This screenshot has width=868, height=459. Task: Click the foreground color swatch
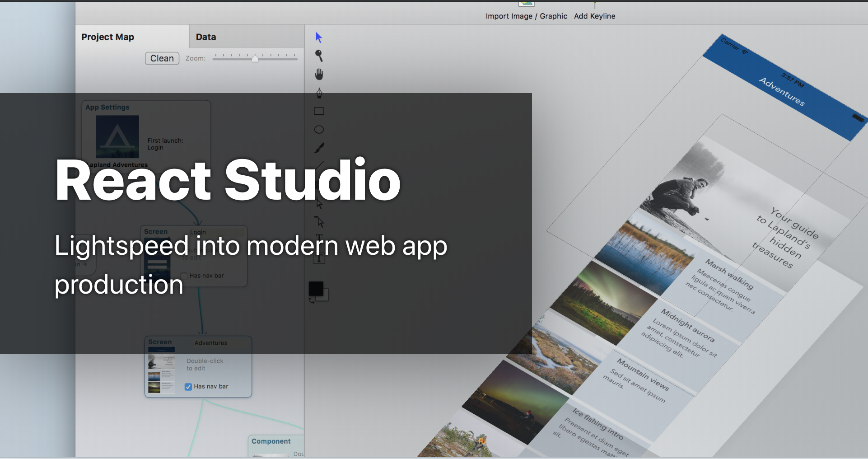(x=316, y=288)
